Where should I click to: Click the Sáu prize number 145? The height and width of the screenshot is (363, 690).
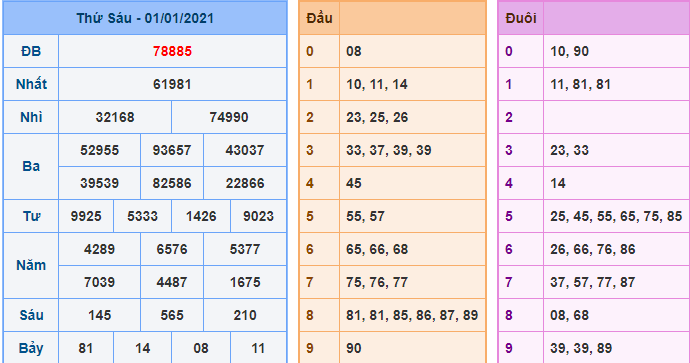click(x=99, y=315)
